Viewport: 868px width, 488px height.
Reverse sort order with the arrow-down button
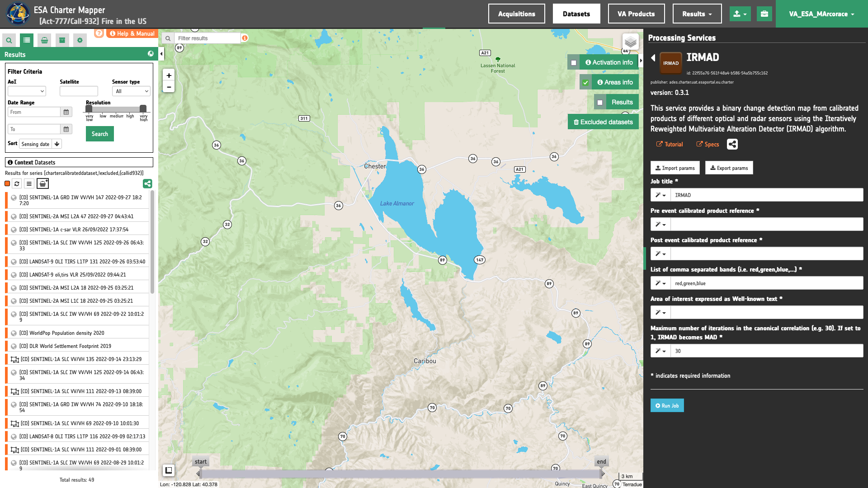[57, 144]
